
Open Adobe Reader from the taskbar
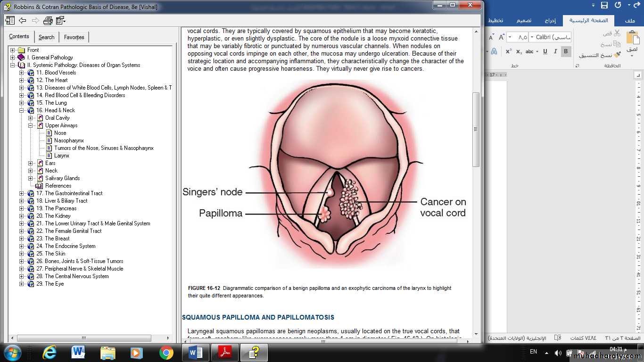pyautogui.click(x=222, y=352)
